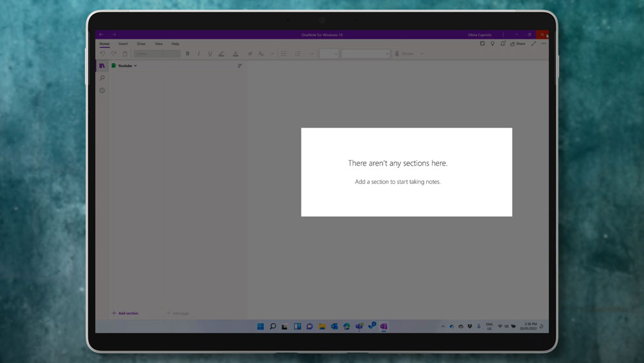Toggle italic formatting
644x363 pixels.
tap(198, 54)
